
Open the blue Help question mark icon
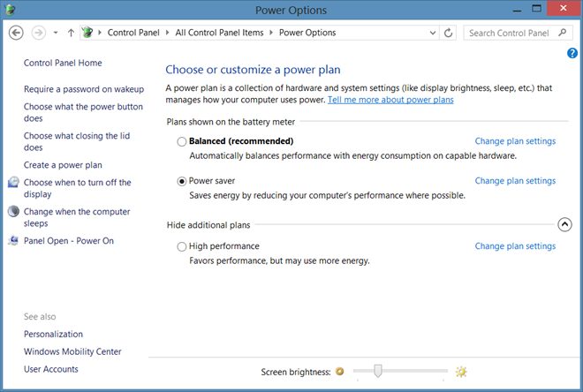[x=572, y=54]
